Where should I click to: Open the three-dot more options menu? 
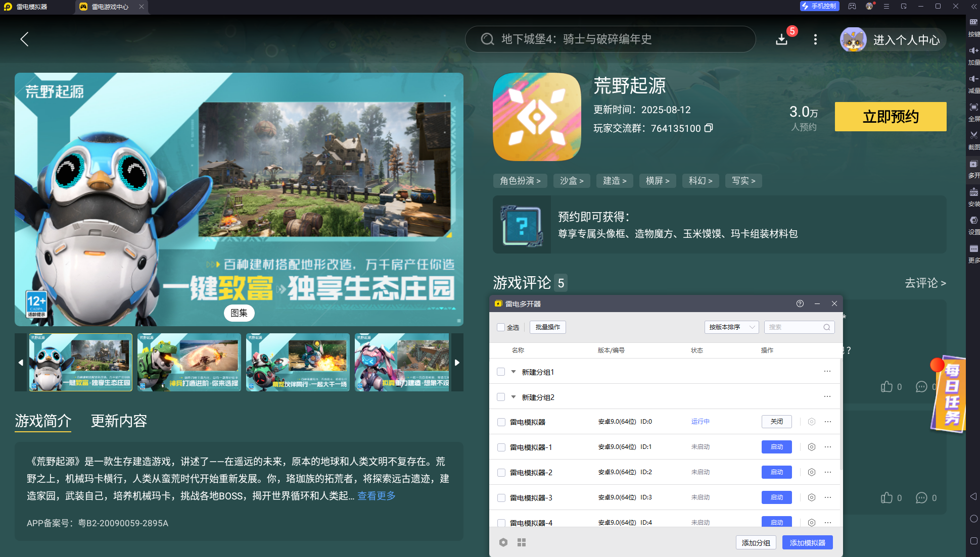pos(815,39)
